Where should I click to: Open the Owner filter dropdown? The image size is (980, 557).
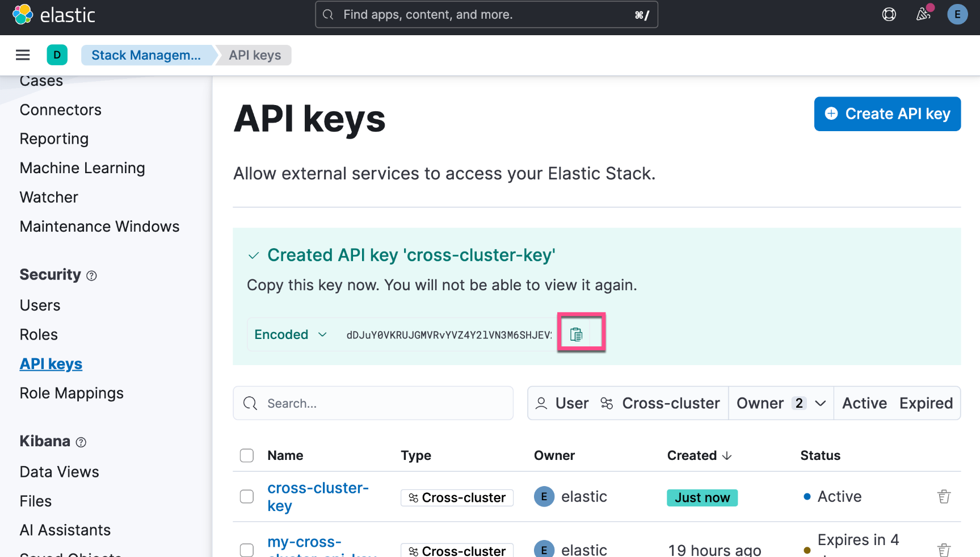(780, 403)
